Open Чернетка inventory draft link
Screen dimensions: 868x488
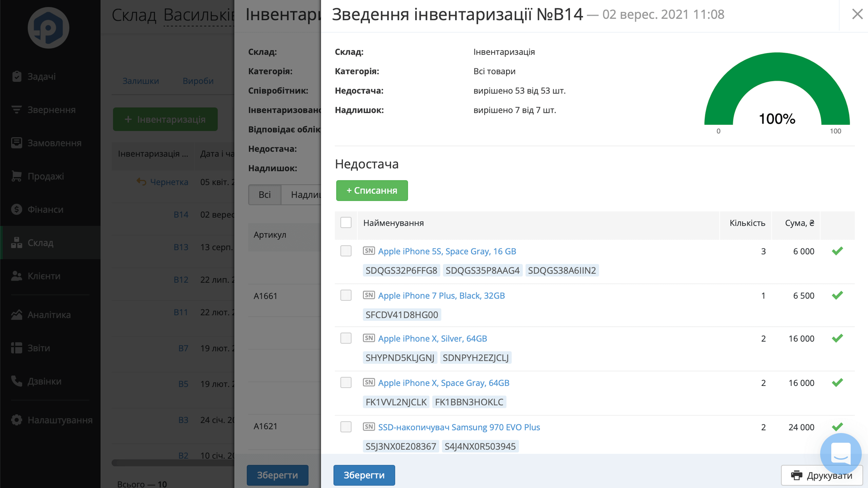[169, 182]
